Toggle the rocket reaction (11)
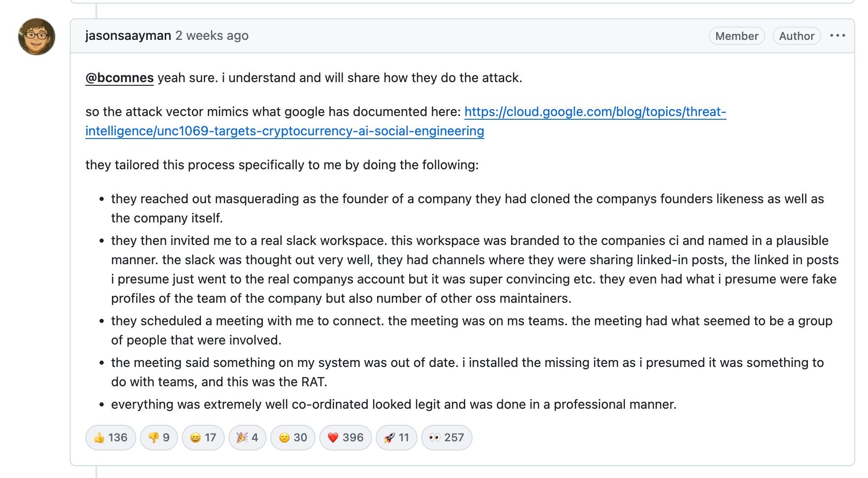 (x=396, y=438)
